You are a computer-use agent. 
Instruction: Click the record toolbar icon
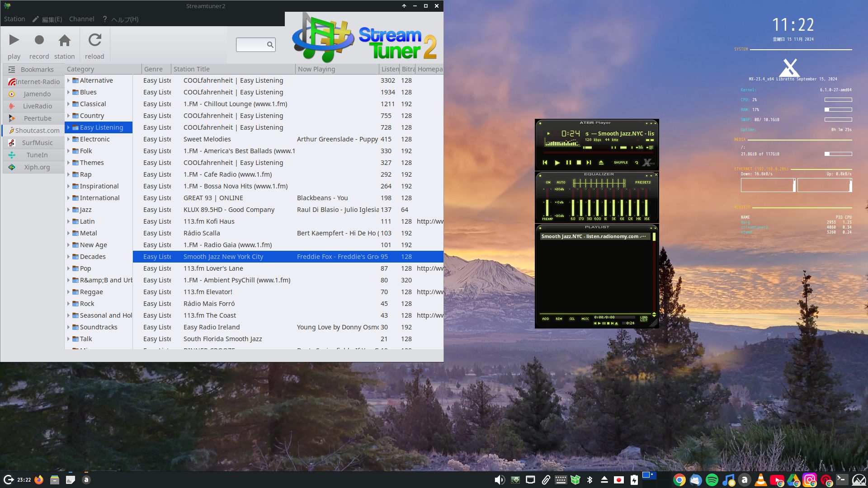pos(39,40)
